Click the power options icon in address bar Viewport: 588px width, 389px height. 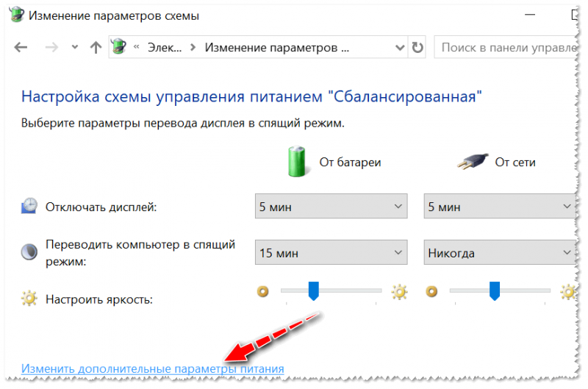tap(119, 46)
